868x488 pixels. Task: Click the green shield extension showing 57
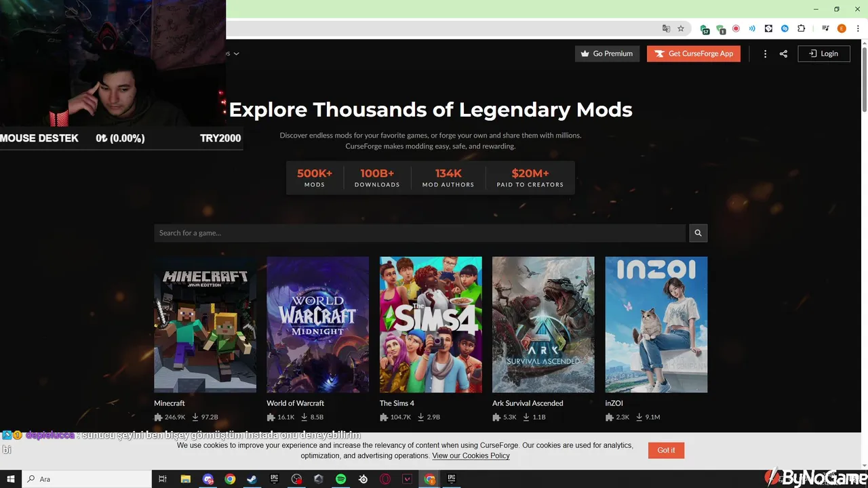705,29
